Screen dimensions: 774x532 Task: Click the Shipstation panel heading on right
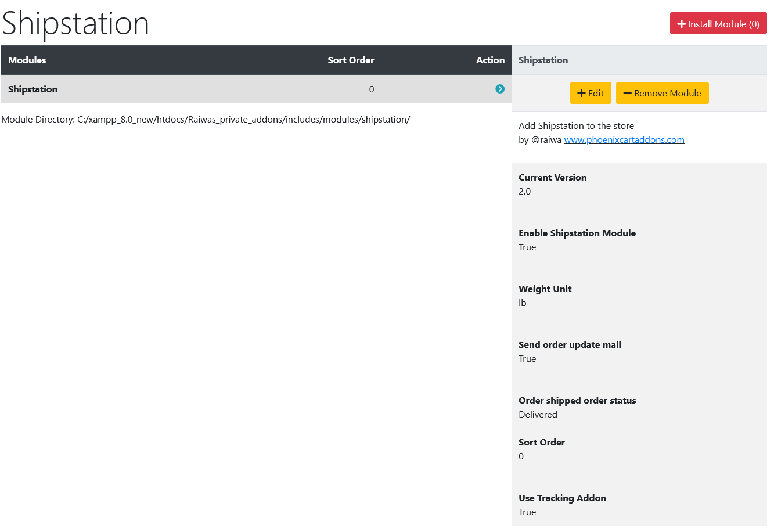pos(543,60)
